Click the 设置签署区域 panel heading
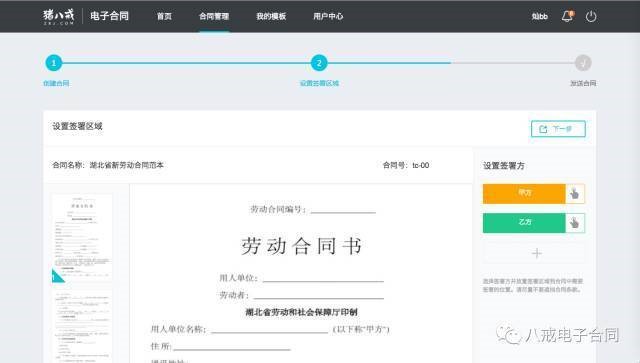Viewport: 640px width, 363px height. (77, 126)
